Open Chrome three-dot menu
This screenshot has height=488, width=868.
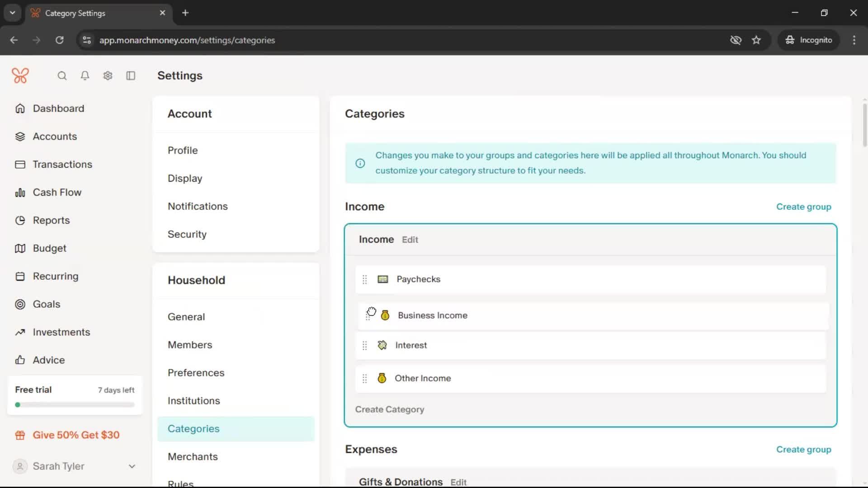click(x=854, y=40)
